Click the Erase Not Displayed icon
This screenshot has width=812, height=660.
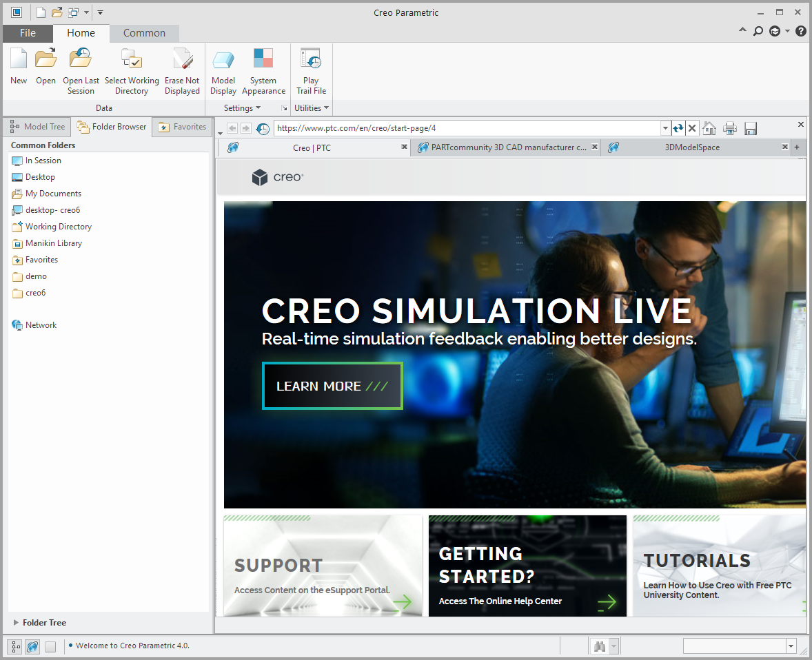coord(182,59)
